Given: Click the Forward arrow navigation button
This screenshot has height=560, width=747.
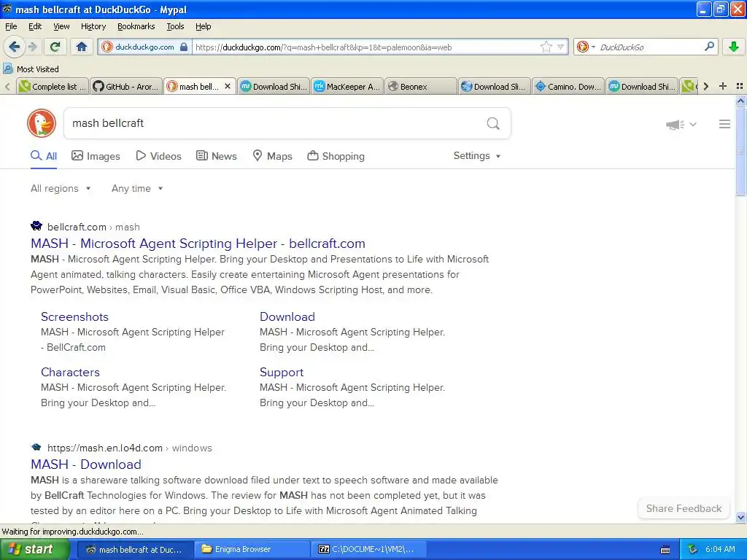Looking at the screenshot, I should pyautogui.click(x=32, y=47).
